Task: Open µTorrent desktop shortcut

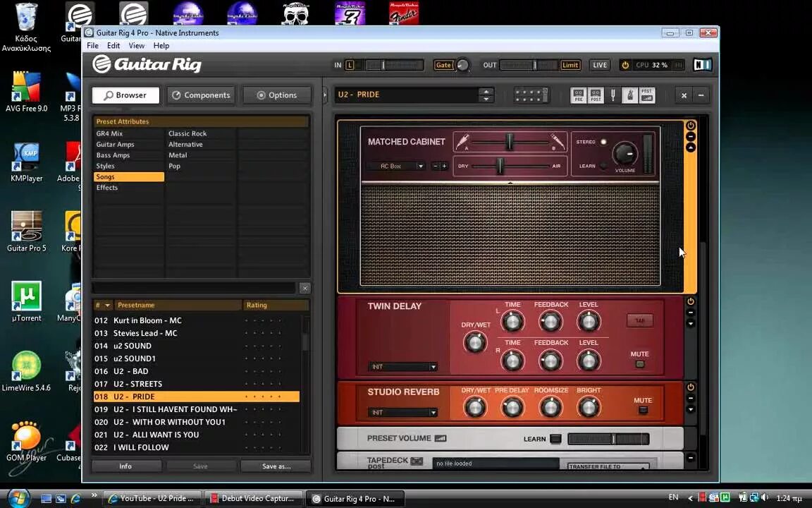Action: click(26, 301)
